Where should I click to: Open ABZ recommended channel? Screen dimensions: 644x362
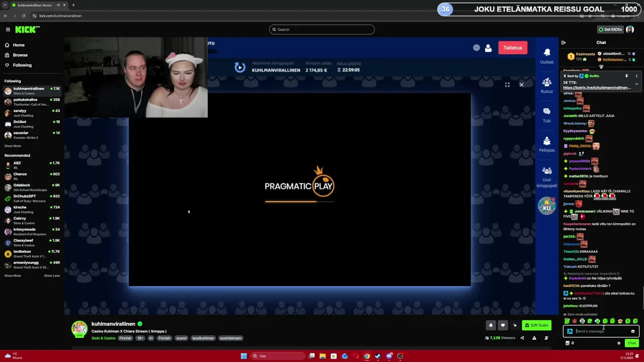coord(32,165)
